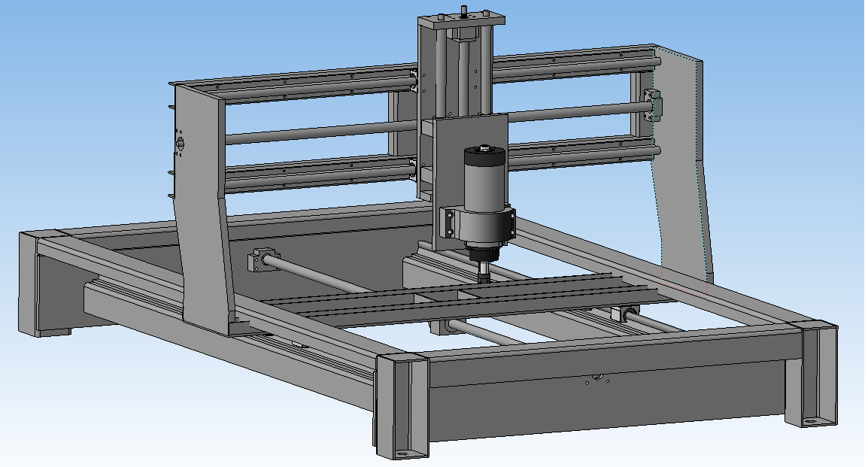868x467 pixels.
Task: Pick the gantry middle lead screw rod
Action: point(321,134)
